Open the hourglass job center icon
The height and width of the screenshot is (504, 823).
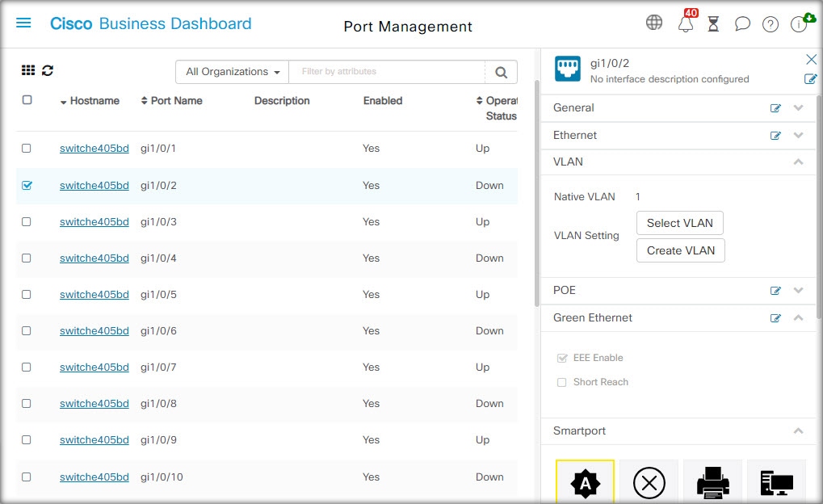point(713,24)
